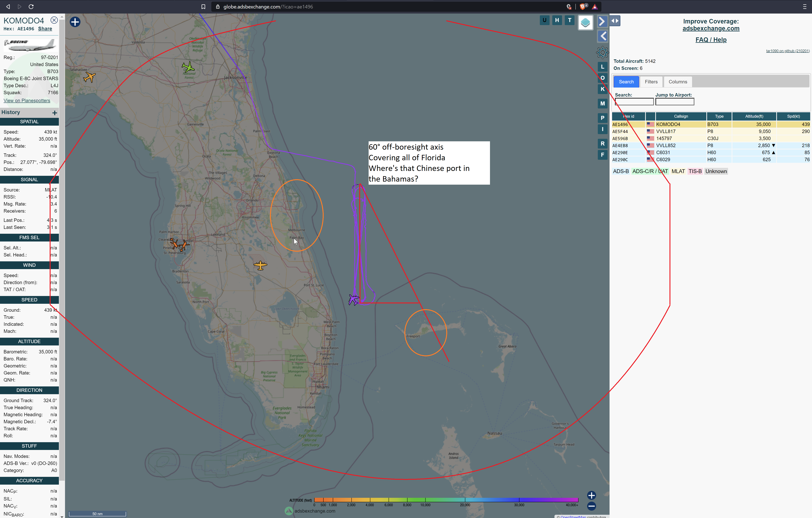This screenshot has height=518, width=812.
Task: Open the FAQ / Help link
Action: pyautogui.click(x=710, y=40)
